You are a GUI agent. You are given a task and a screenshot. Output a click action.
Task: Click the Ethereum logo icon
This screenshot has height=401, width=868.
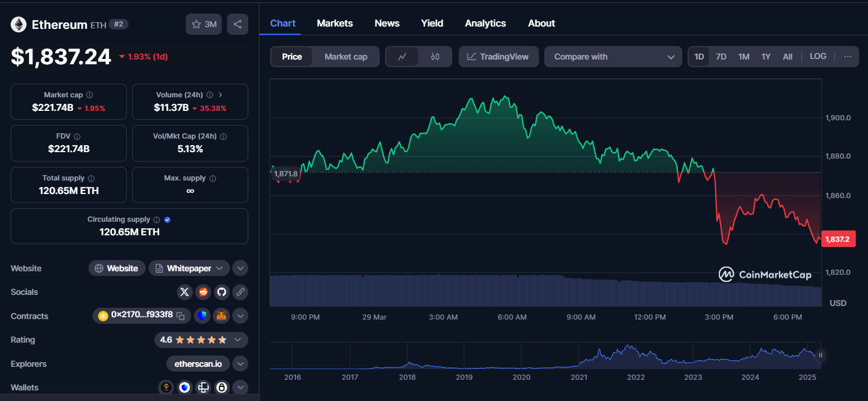click(19, 24)
